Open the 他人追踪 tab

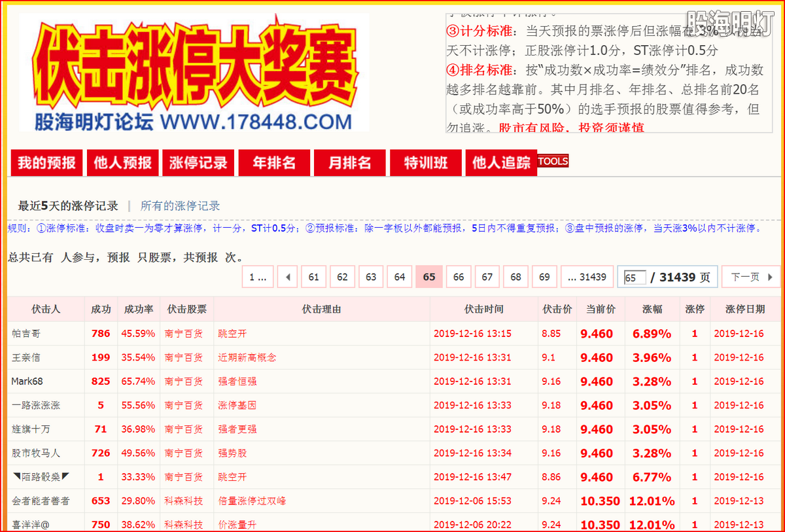click(x=502, y=163)
